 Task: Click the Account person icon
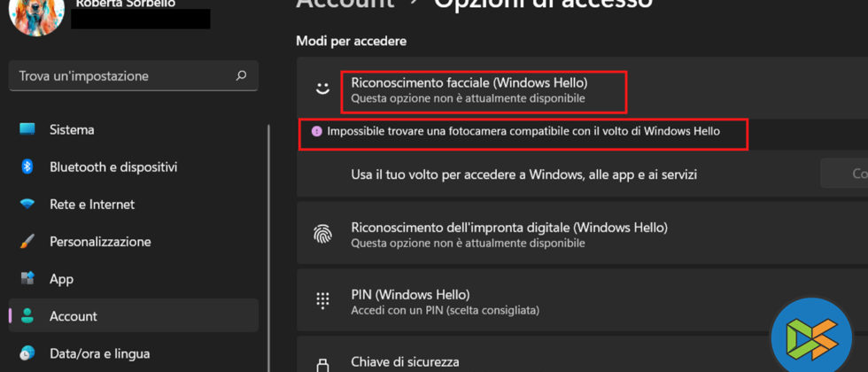(27, 316)
